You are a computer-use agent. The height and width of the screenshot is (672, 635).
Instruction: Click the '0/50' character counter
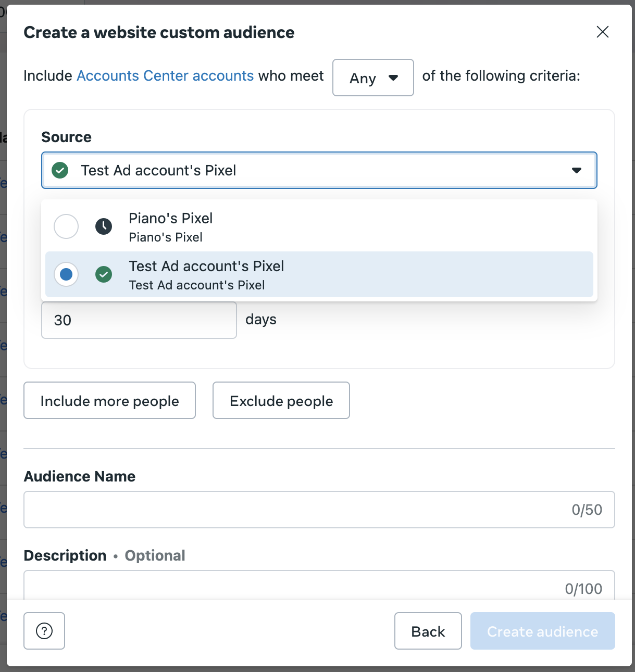coord(587,510)
